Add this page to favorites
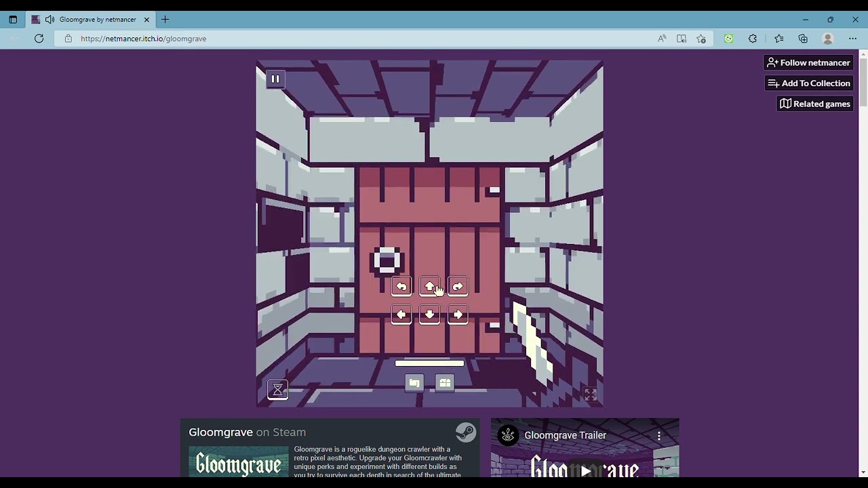 pyautogui.click(x=701, y=39)
